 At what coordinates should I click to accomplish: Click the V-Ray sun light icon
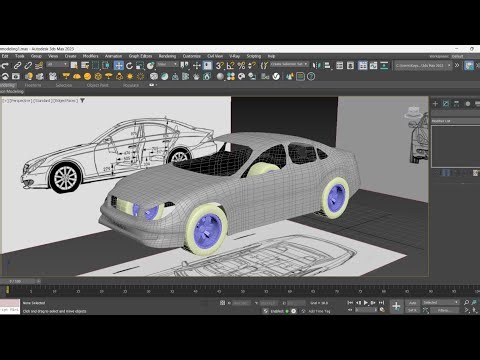coord(130,76)
